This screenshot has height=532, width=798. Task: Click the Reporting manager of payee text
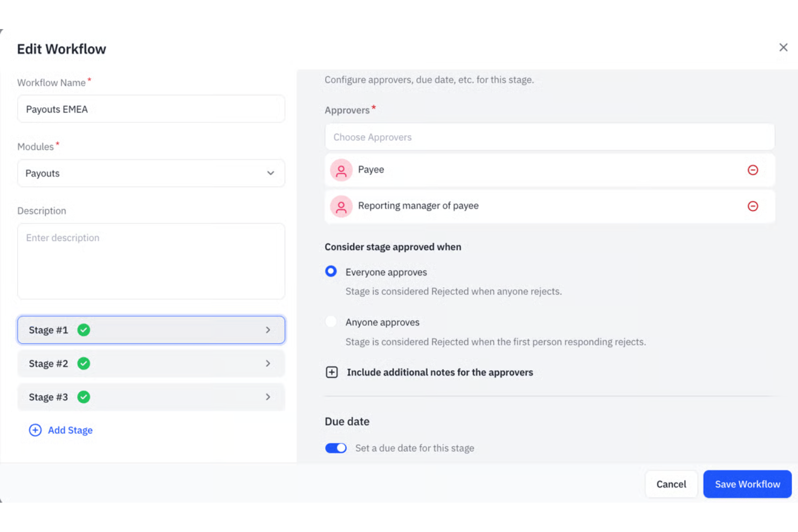(x=418, y=206)
